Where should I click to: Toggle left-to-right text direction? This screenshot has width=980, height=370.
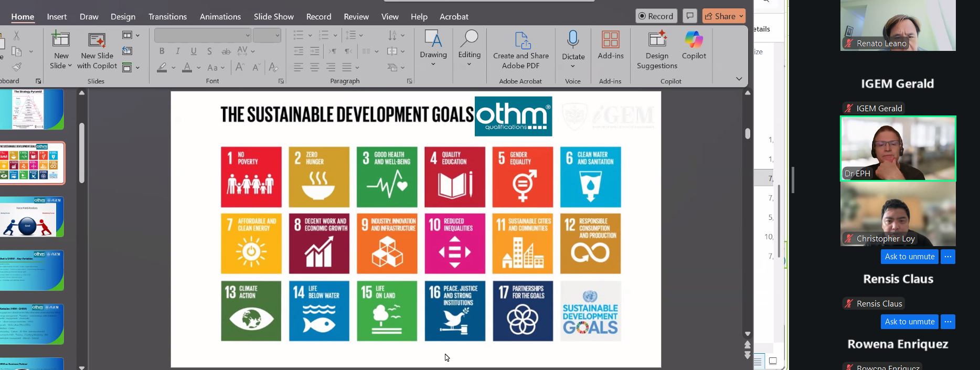[333, 51]
